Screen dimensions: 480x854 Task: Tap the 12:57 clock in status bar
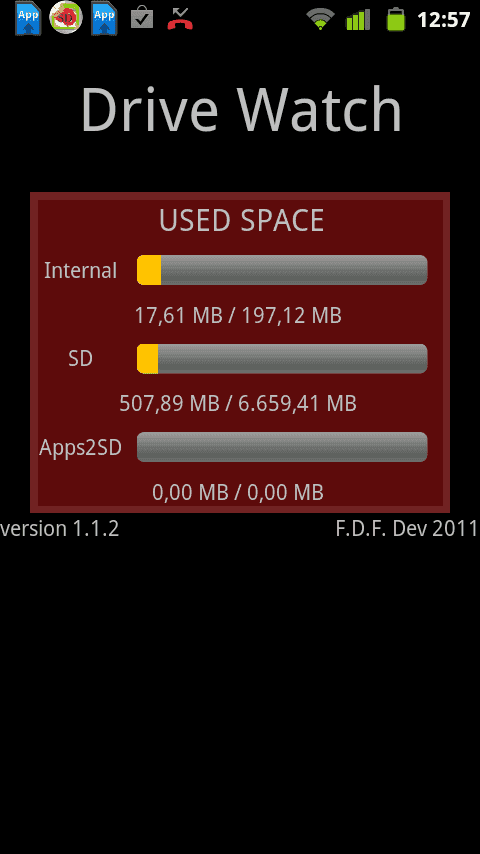(443, 20)
